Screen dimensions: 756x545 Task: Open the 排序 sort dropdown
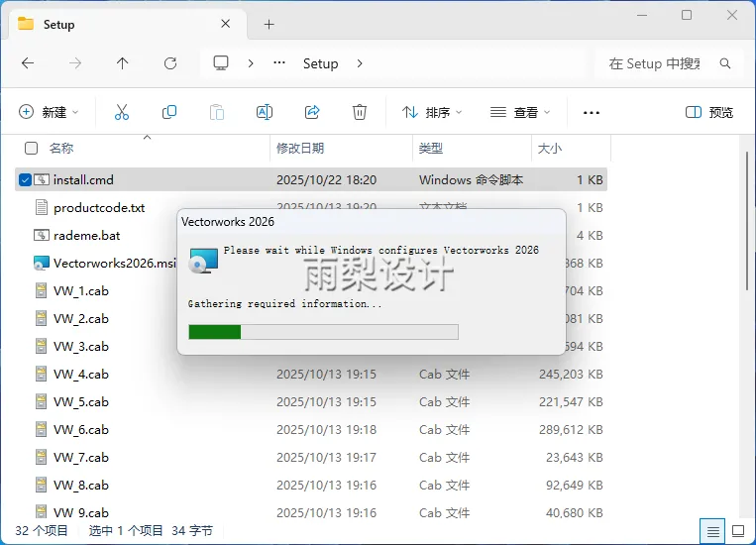(x=432, y=112)
